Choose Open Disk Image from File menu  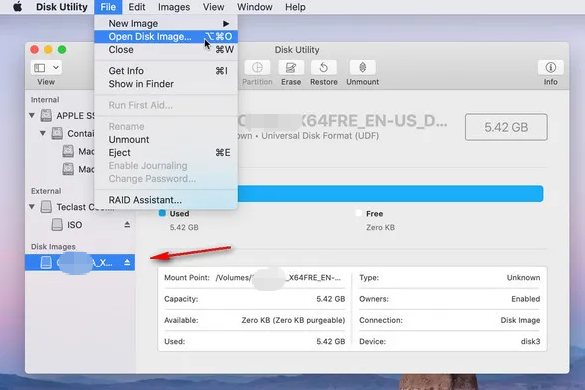tap(166, 37)
